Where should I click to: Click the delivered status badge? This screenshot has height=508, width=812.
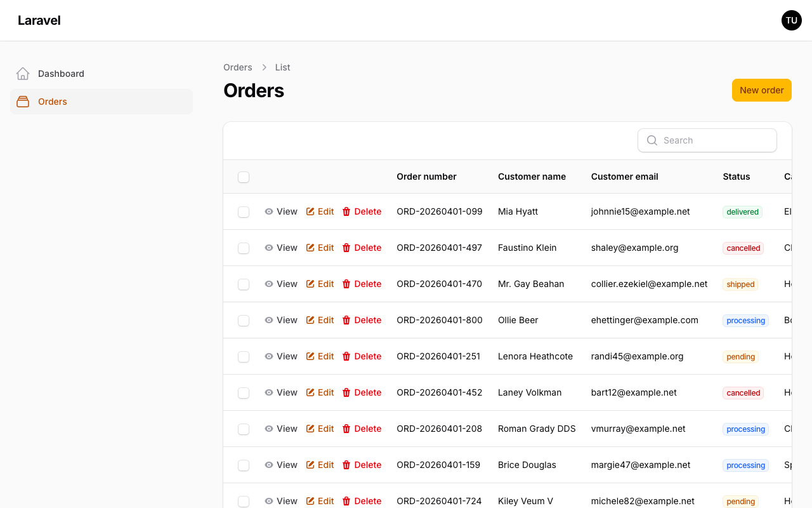click(x=742, y=211)
